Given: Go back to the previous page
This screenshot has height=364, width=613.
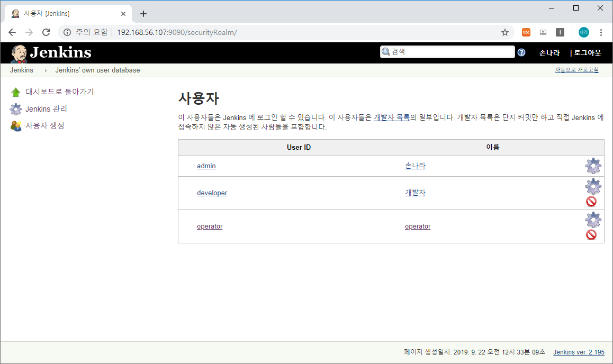Looking at the screenshot, I should click(x=12, y=32).
